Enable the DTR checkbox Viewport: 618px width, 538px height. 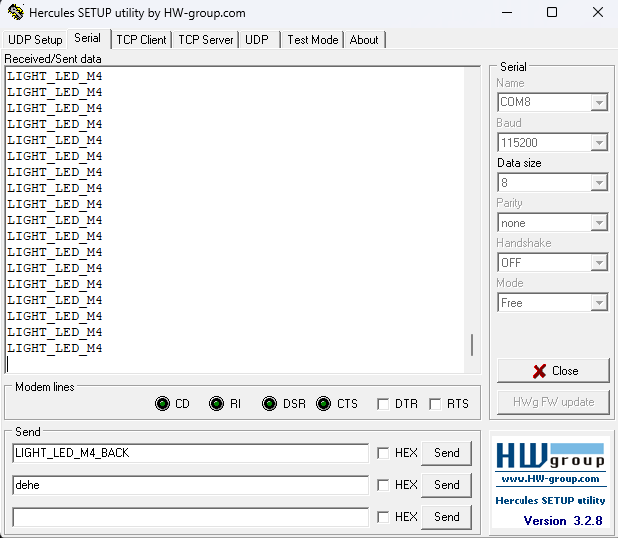pos(383,404)
